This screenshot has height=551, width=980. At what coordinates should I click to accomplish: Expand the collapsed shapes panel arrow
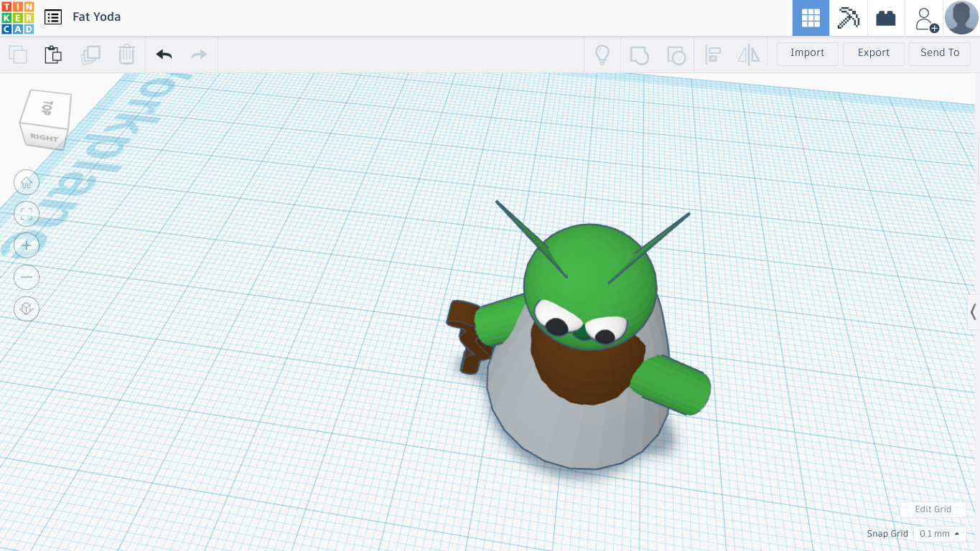(x=974, y=312)
